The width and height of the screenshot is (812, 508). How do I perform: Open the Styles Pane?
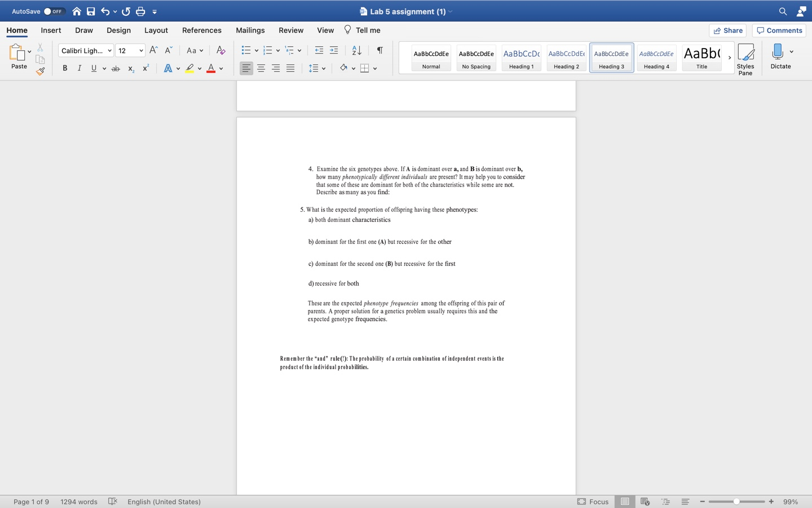point(745,56)
